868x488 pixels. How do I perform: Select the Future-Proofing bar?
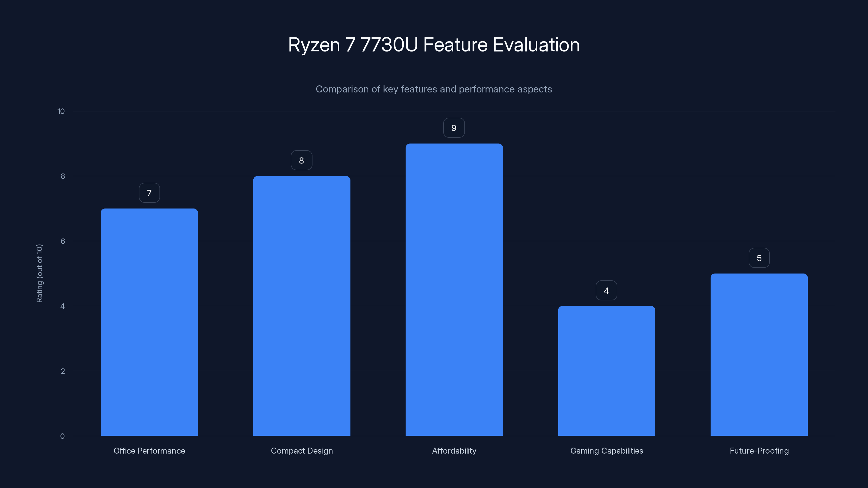(759, 355)
